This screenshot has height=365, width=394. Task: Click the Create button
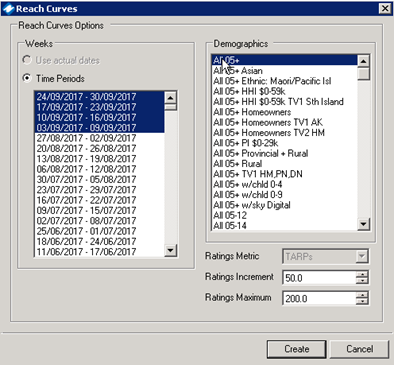pos(296,349)
